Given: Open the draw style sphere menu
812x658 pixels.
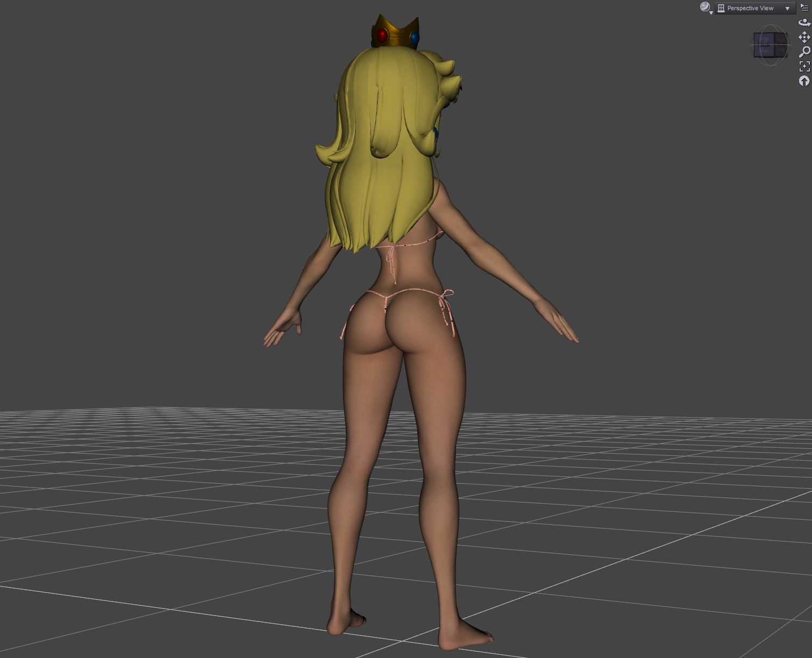Looking at the screenshot, I should pos(706,8).
